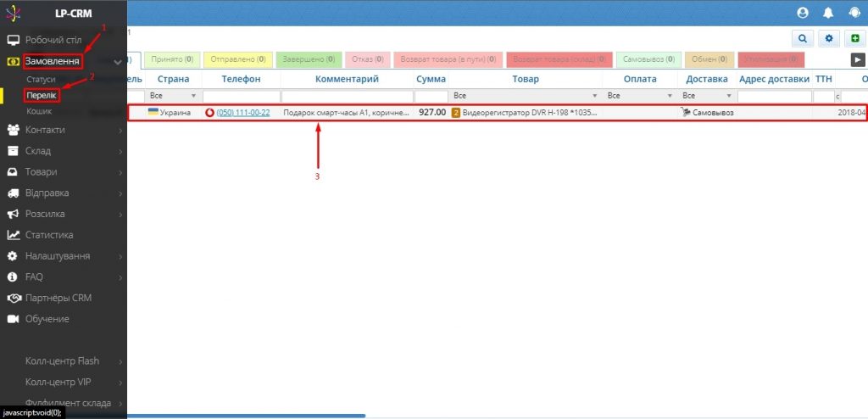Switch to Возврат товара (в пути) tab
868x419 pixels.
(x=448, y=59)
